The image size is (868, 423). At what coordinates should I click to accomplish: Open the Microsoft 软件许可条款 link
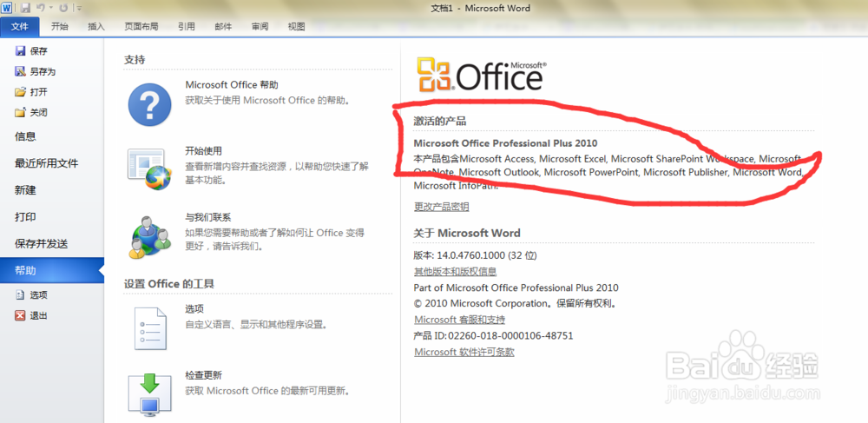pyautogui.click(x=464, y=352)
